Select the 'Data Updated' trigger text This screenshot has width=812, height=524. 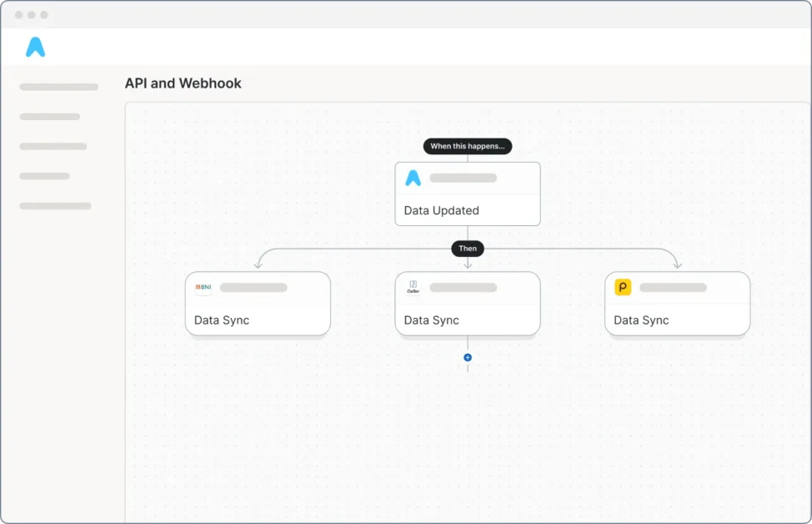point(441,210)
